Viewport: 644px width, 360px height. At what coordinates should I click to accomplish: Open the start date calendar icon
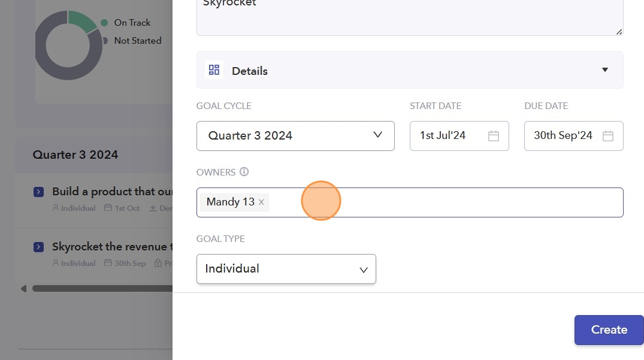coord(494,136)
